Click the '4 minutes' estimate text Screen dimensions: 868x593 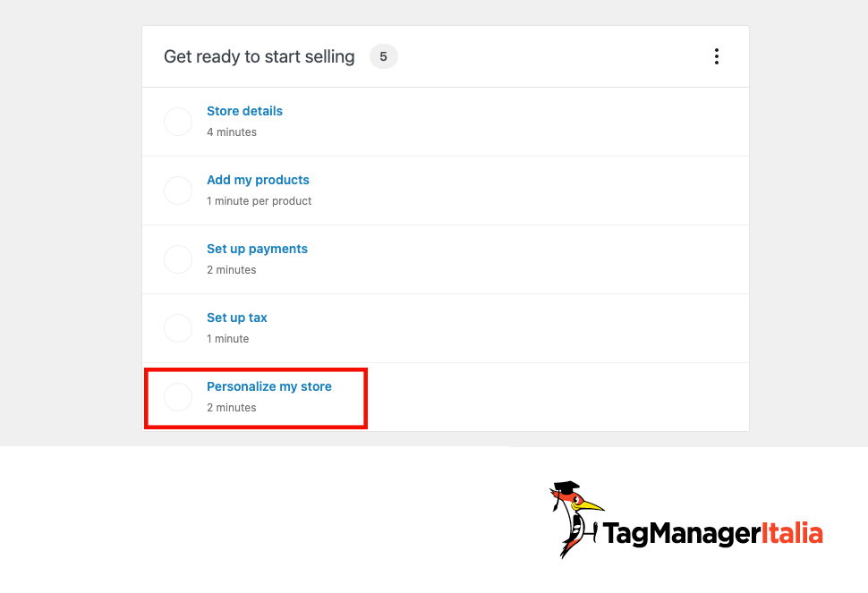232,132
